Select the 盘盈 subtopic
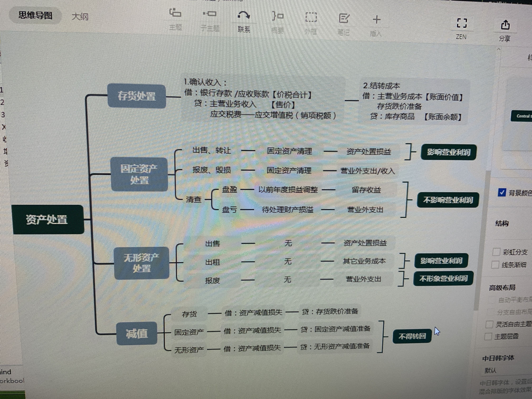This screenshot has width=532, height=399. pos(229,189)
